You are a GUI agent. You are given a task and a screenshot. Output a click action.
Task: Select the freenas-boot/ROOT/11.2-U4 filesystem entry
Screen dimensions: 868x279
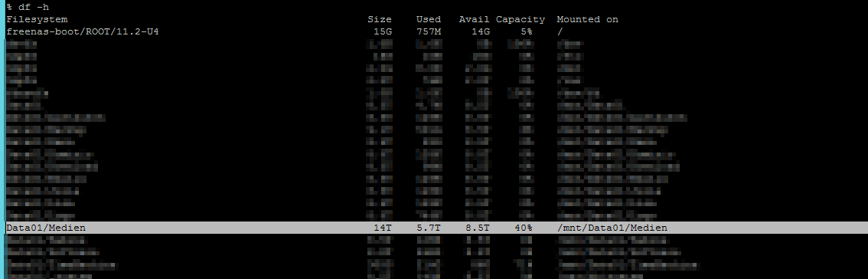[83, 32]
